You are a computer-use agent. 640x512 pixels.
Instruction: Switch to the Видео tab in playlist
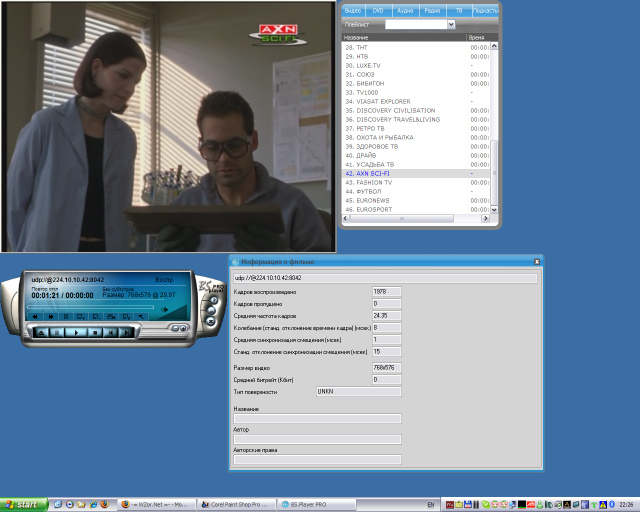(x=353, y=11)
